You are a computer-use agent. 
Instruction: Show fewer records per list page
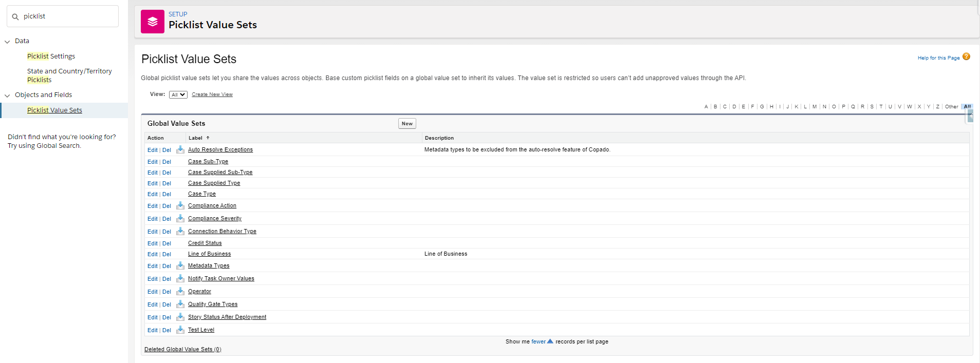(x=542, y=341)
